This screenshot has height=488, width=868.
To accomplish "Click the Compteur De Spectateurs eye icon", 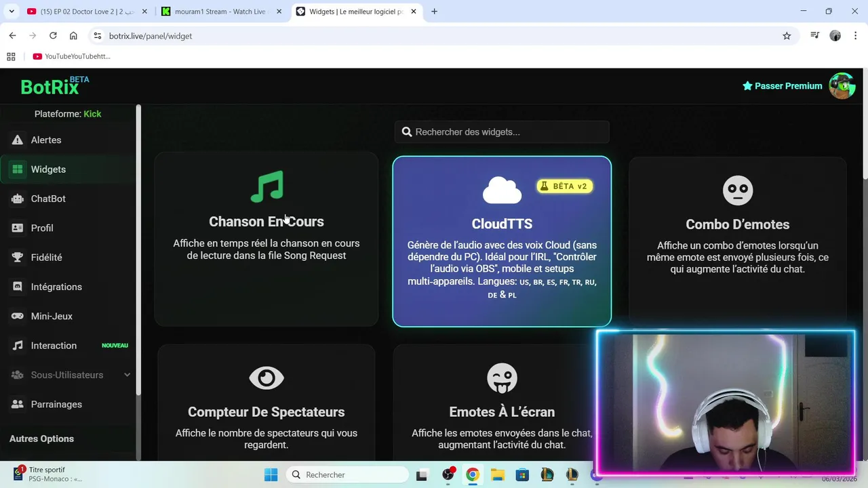I will [266, 378].
